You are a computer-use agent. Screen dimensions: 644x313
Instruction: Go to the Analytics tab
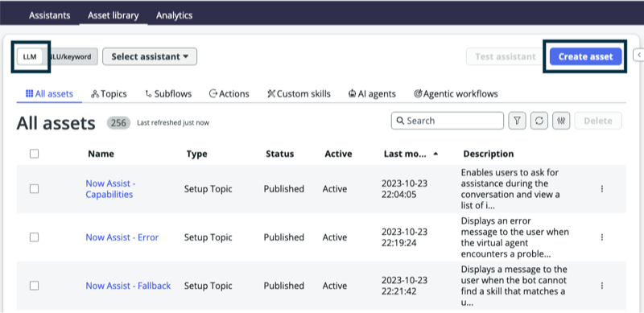click(174, 15)
